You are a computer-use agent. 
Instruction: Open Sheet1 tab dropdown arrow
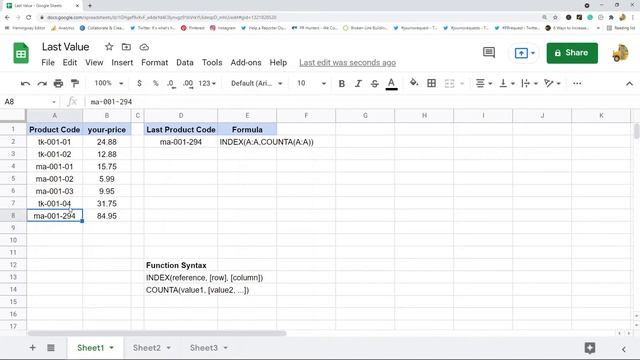click(111, 348)
